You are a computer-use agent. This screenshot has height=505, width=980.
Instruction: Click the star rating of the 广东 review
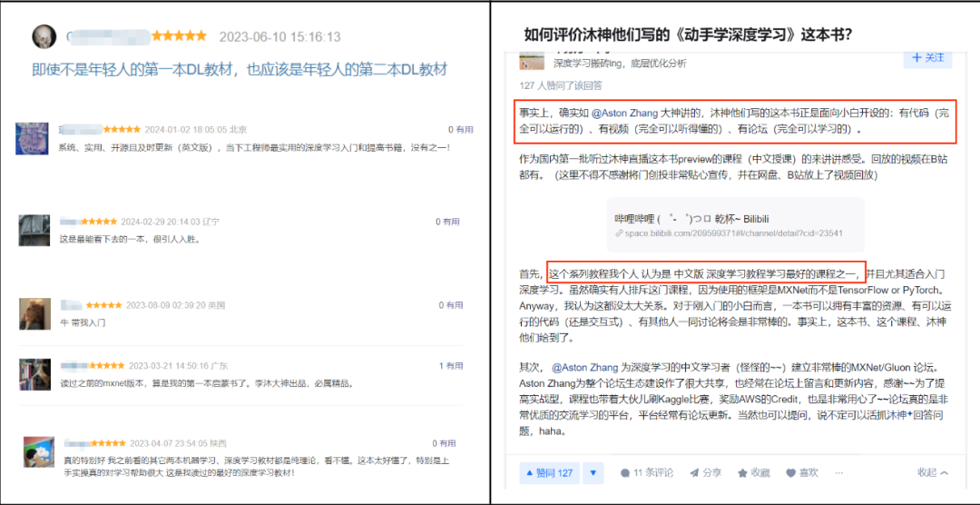(105, 365)
